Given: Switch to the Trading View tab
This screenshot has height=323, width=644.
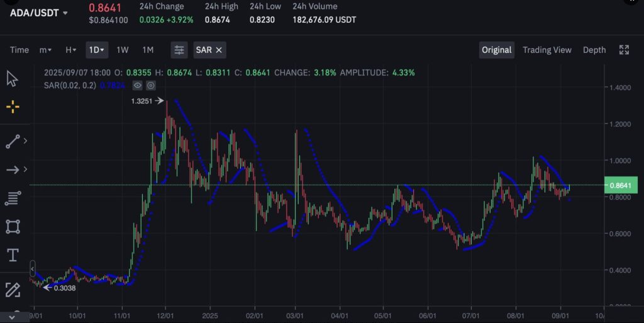Looking at the screenshot, I should click(547, 50).
